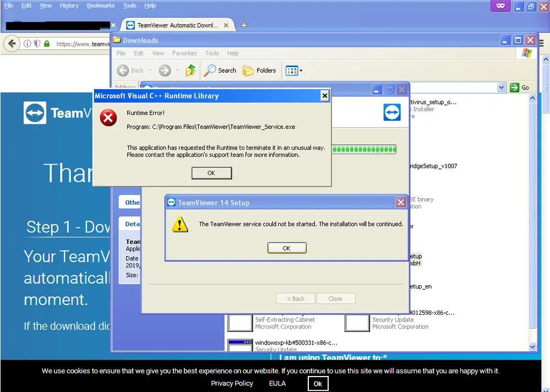
Task: Click OK in the Runtime Error dialog
Action: coord(211,173)
